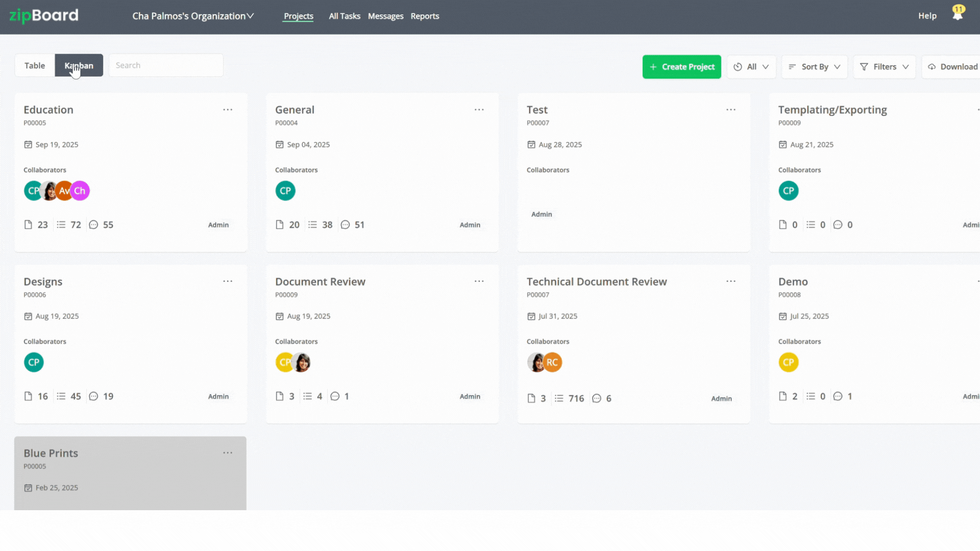
Task: Open the All status dropdown
Action: point(751,67)
